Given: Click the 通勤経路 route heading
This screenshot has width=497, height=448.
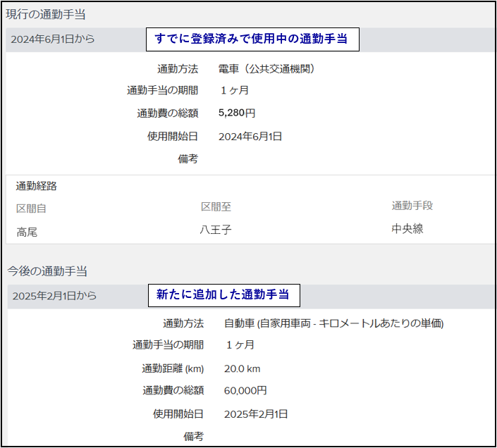Looking at the screenshot, I should (x=37, y=186).
